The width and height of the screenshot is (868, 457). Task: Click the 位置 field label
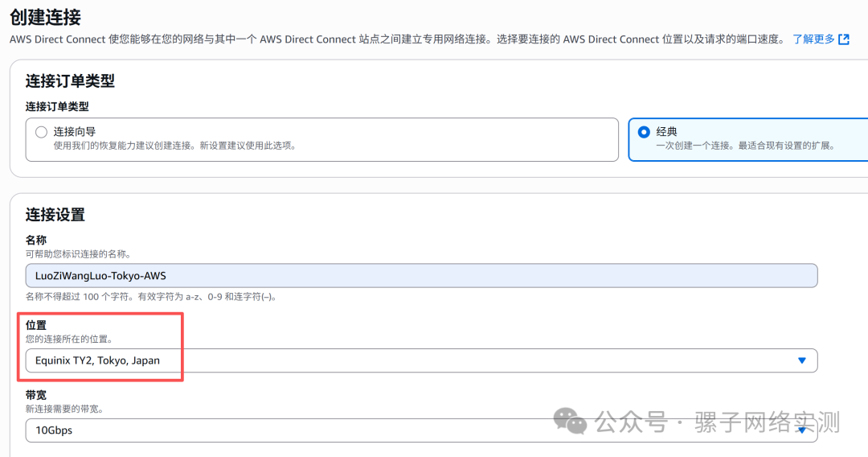36,325
